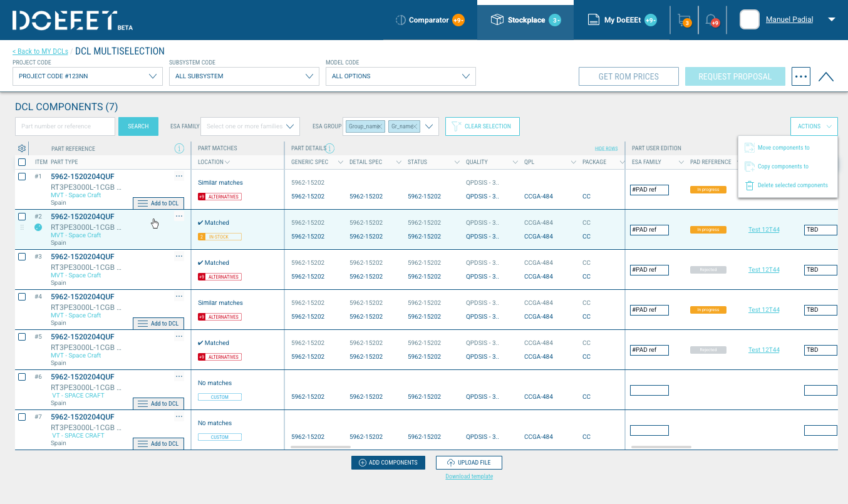Image resolution: width=848 pixels, height=504 pixels.
Task: Open the more options ellipsis button
Action: point(801,76)
